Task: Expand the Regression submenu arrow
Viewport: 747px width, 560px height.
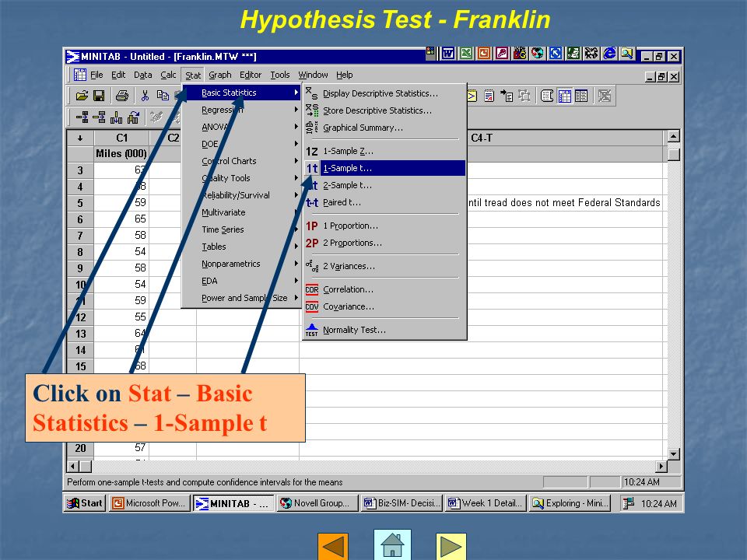Action: [x=296, y=110]
